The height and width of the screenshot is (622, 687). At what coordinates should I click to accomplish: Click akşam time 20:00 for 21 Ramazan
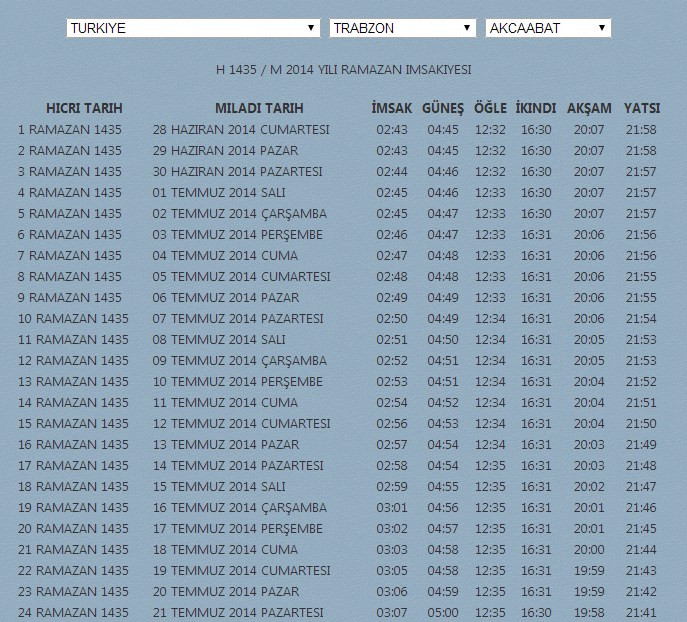point(589,550)
